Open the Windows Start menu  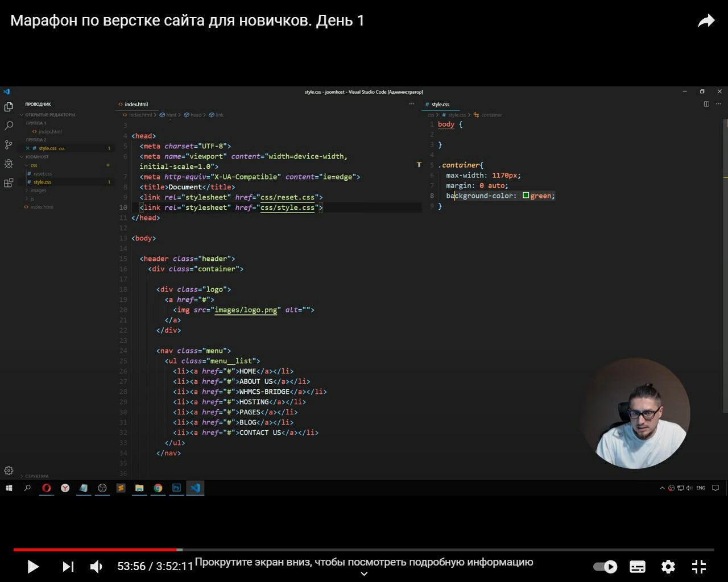(x=9, y=488)
